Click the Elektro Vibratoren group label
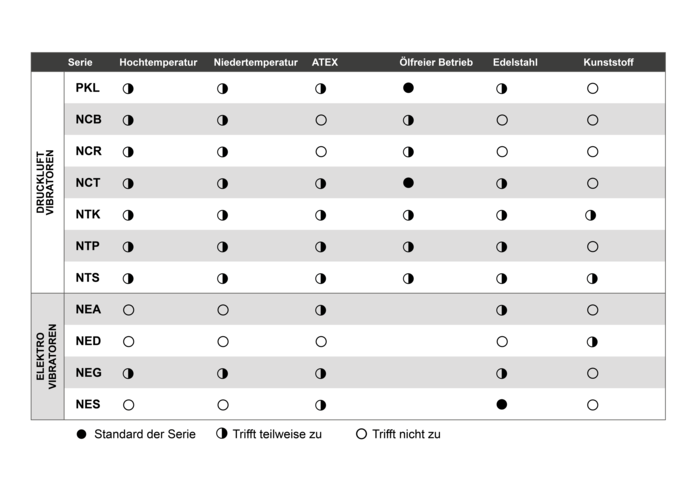 (46, 356)
